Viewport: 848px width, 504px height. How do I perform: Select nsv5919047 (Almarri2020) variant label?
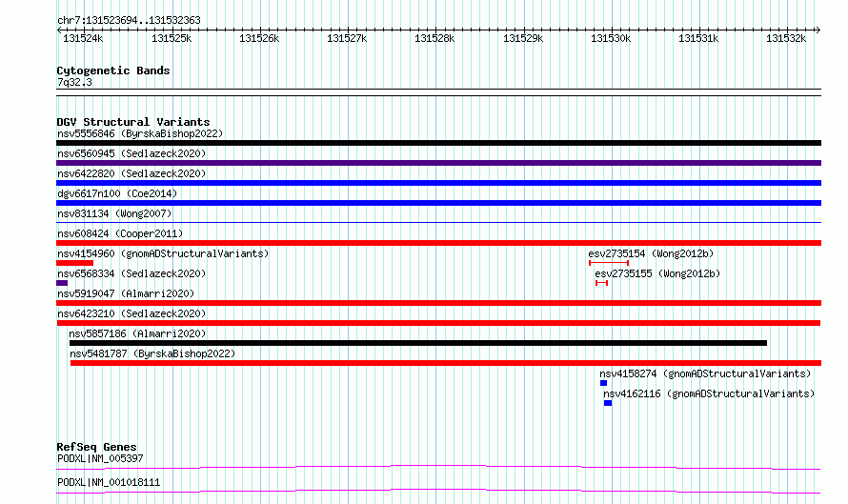(126, 293)
